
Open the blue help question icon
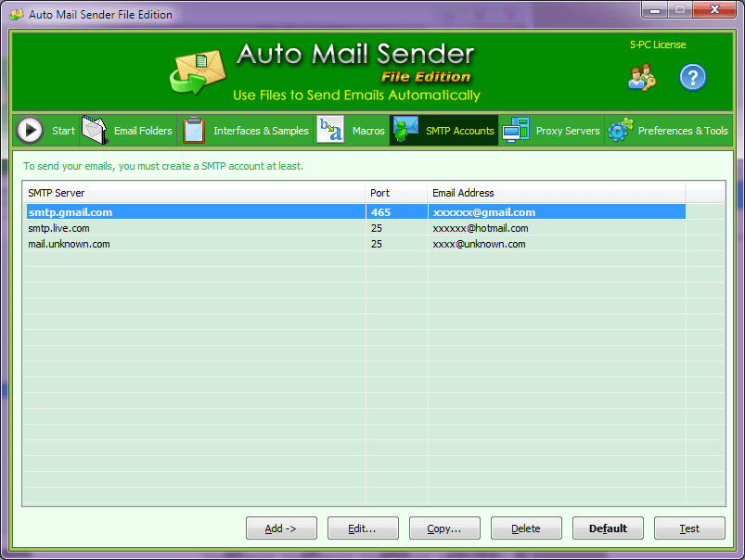point(693,78)
